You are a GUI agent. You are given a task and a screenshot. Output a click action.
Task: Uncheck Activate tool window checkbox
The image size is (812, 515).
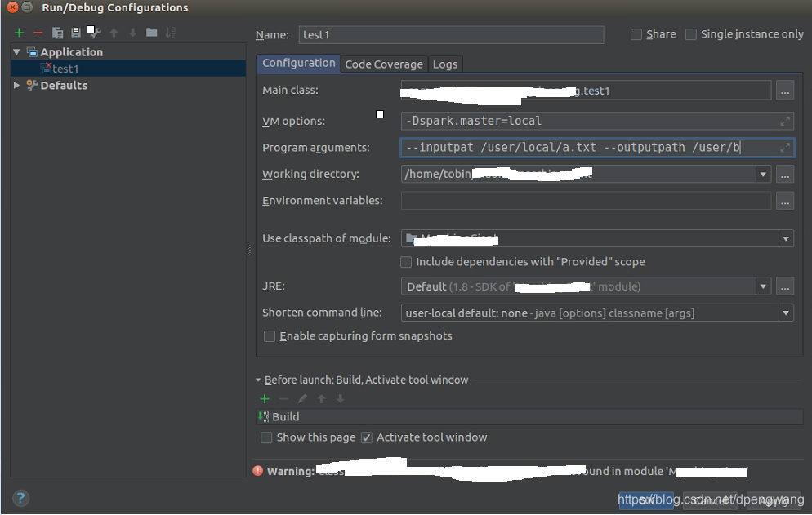367,438
